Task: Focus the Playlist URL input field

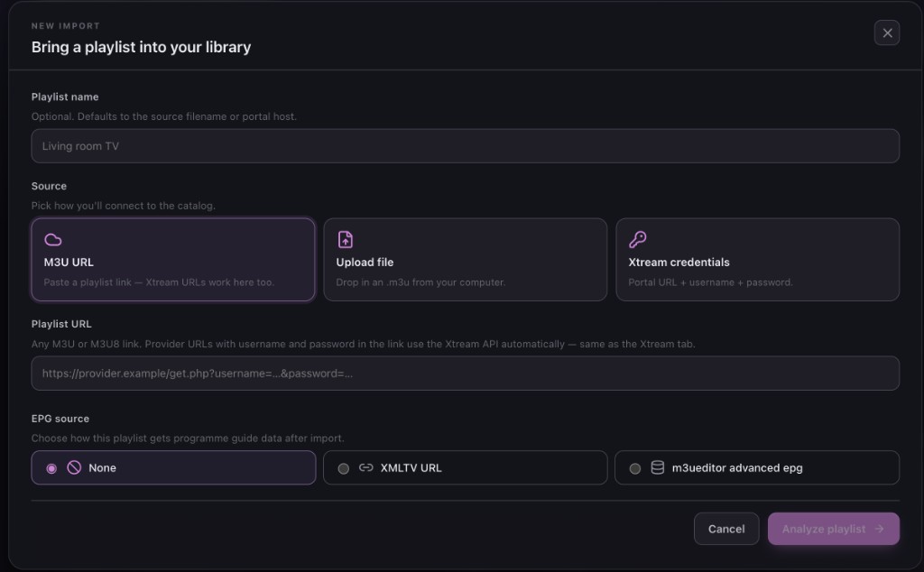Action: 465,374
